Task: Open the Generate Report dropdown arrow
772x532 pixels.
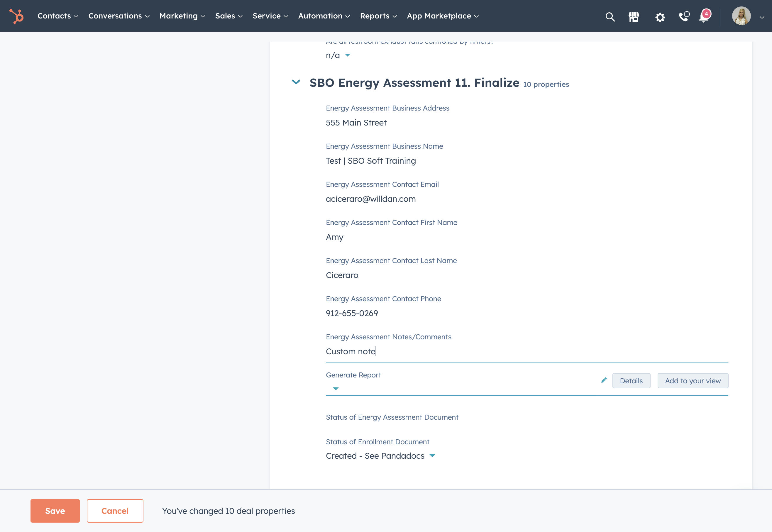Action: (336, 389)
